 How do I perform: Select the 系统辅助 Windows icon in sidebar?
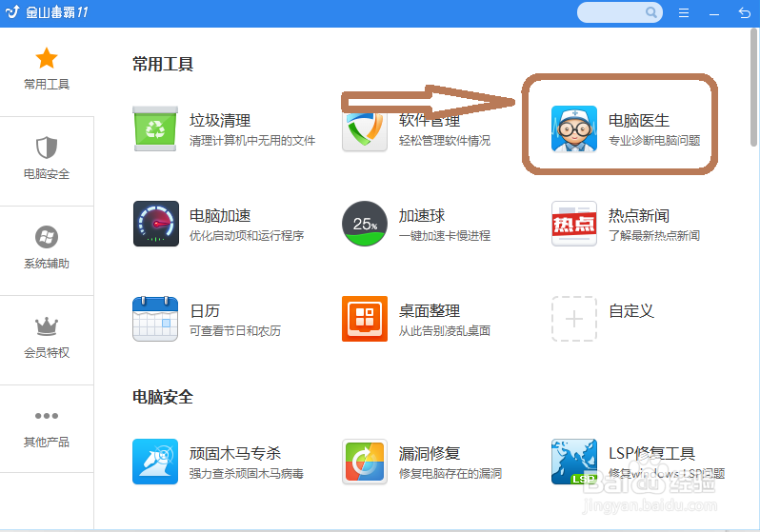tap(47, 237)
